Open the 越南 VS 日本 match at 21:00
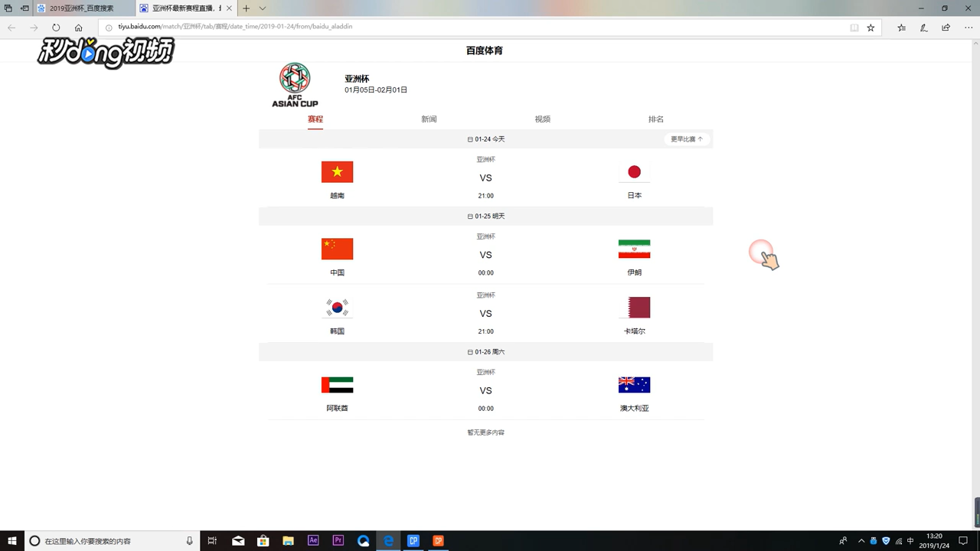 [485, 178]
